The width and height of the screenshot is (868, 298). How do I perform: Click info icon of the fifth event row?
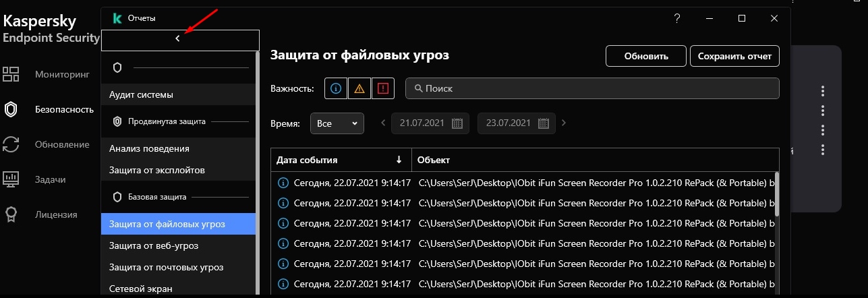click(x=283, y=263)
